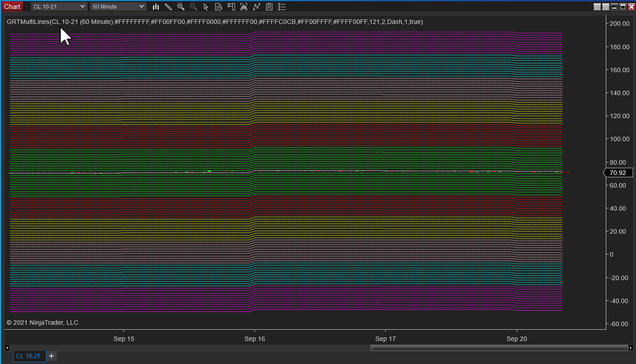Open the strategies line graph icon
The image size is (636, 364).
click(x=257, y=7)
